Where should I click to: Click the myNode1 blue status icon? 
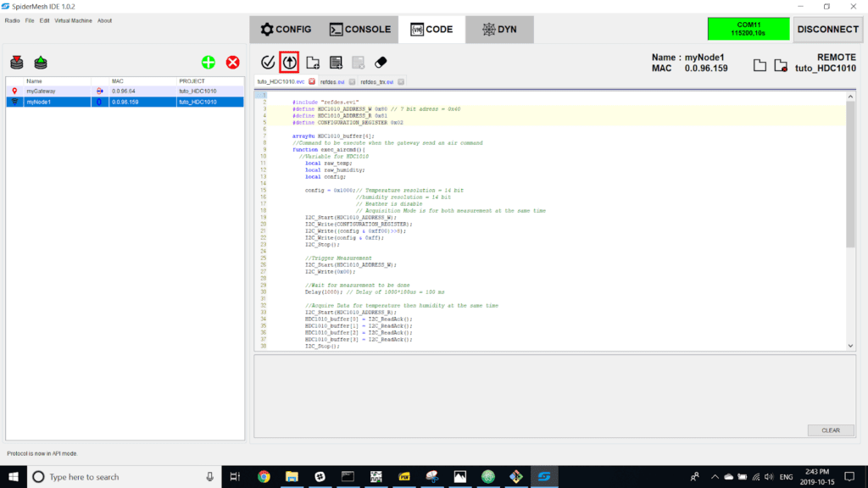coord(100,102)
